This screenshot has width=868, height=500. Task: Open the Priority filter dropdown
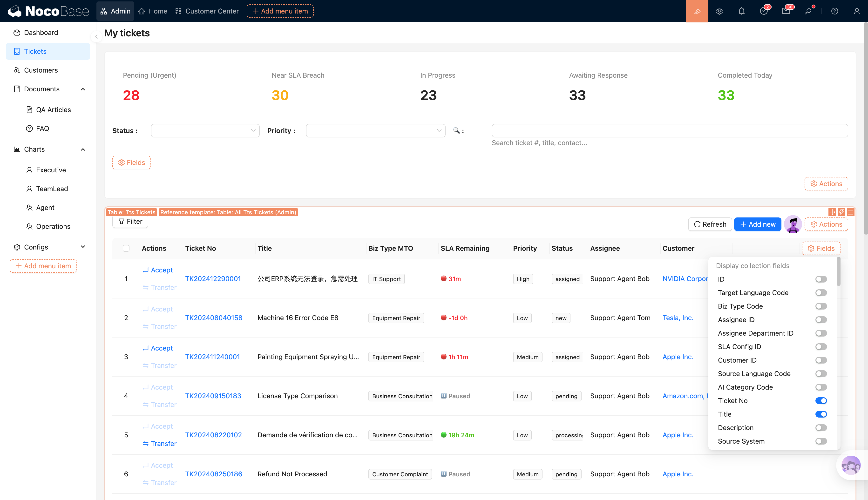pyautogui.click(x=375, y=131)
